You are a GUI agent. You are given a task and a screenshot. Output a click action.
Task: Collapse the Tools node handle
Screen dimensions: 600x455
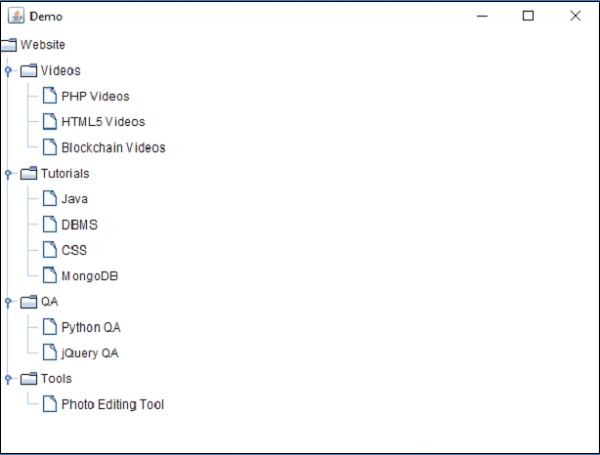coord(8,379)
